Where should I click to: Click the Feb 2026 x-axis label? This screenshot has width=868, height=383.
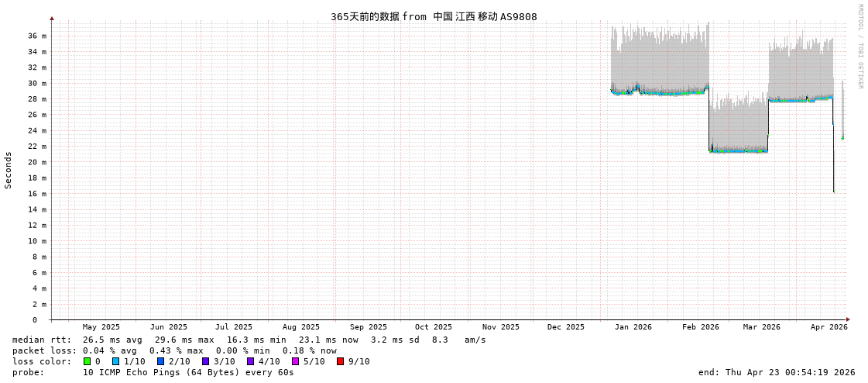[701, 327]
